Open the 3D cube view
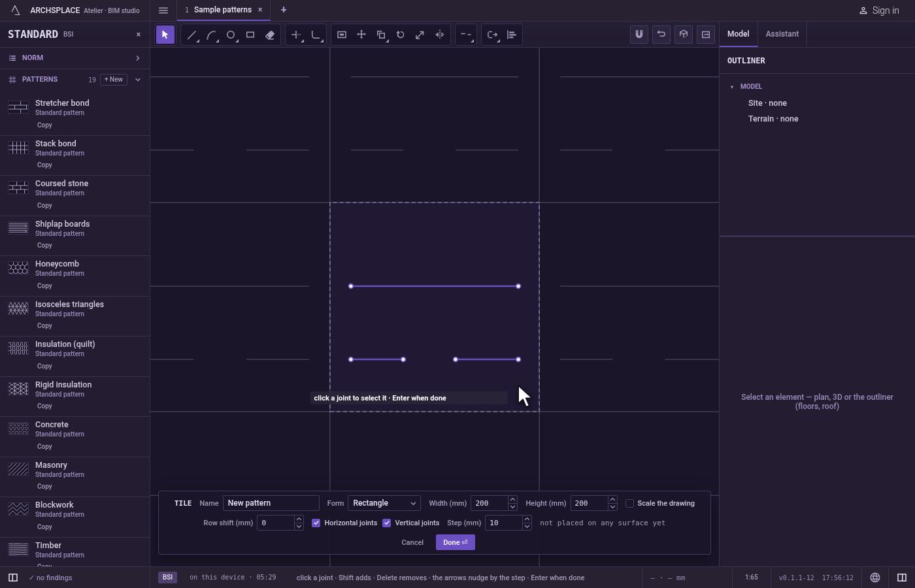Image resolution: width=915 pixels, height=588 pixels. pos(684,35)
